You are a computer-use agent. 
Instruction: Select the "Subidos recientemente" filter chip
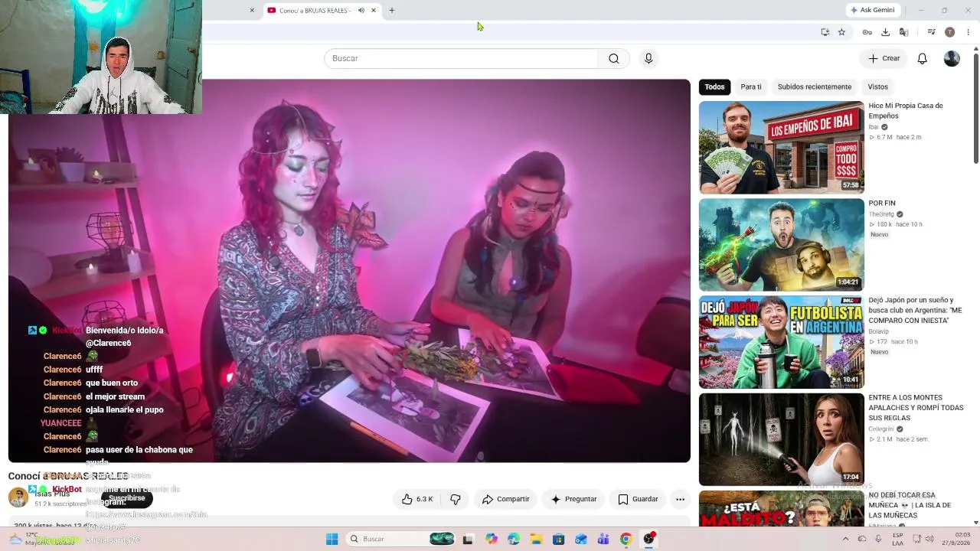[x=815, y=87]
